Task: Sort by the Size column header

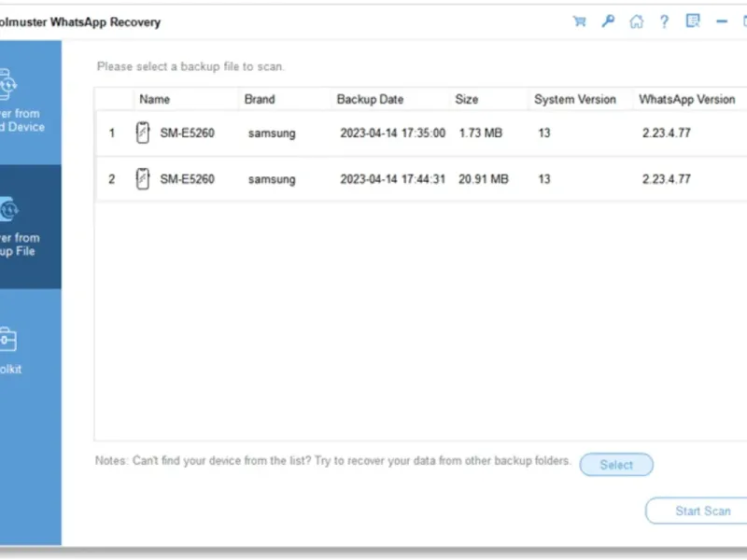Action: (466, 99)
